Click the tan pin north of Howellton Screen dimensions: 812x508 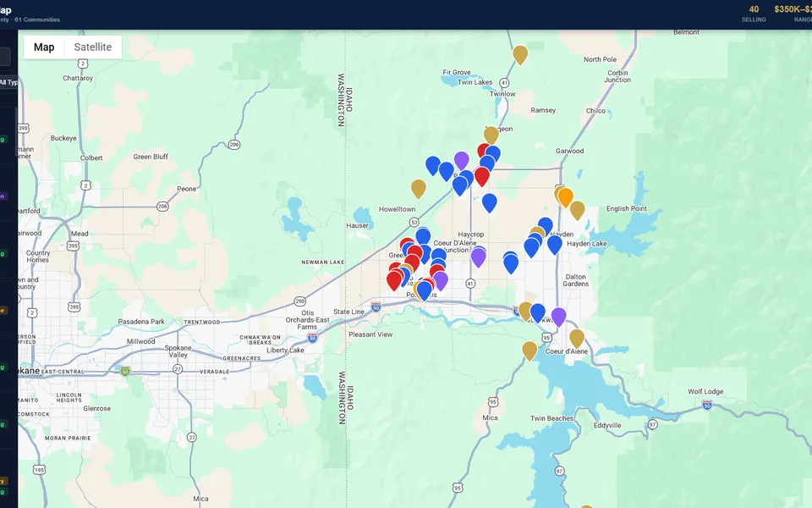419,189
